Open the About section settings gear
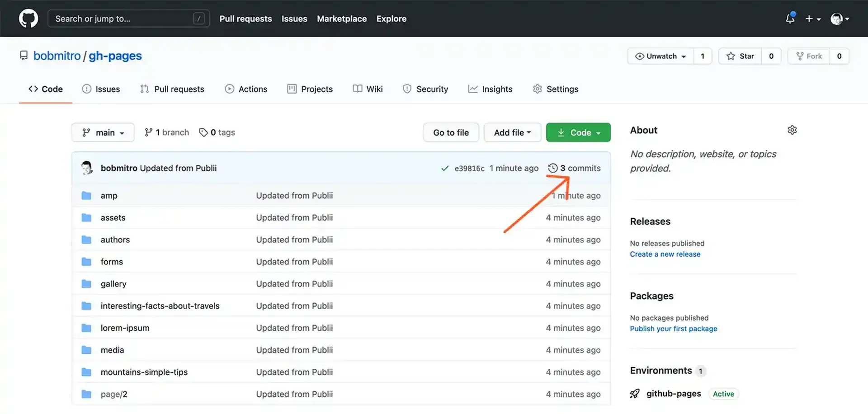The width and height of the screenshot is (868, 414). point(792,130)
